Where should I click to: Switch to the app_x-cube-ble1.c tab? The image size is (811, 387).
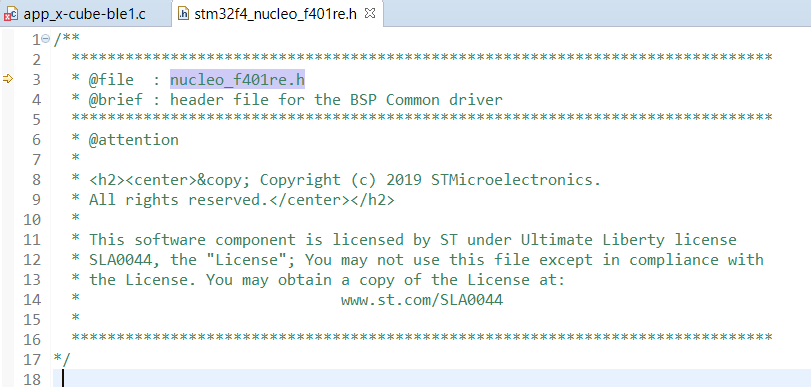[x=85, y=14]
